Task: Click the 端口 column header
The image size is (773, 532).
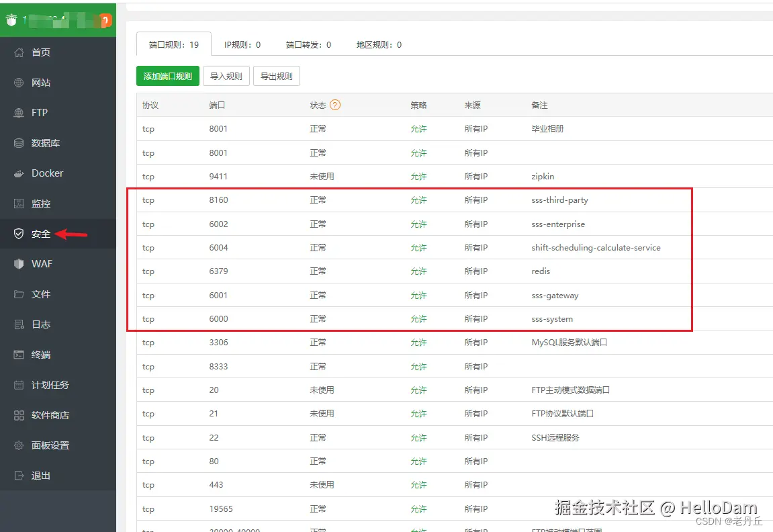Action: (217, 105)
